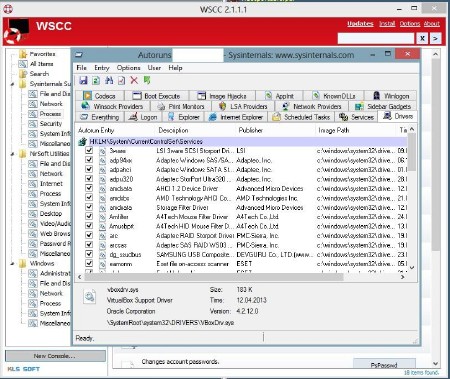Click the green Jump-to toolbar icon
The width and height of the screenshot is (450, 379).
pos(147,80)
